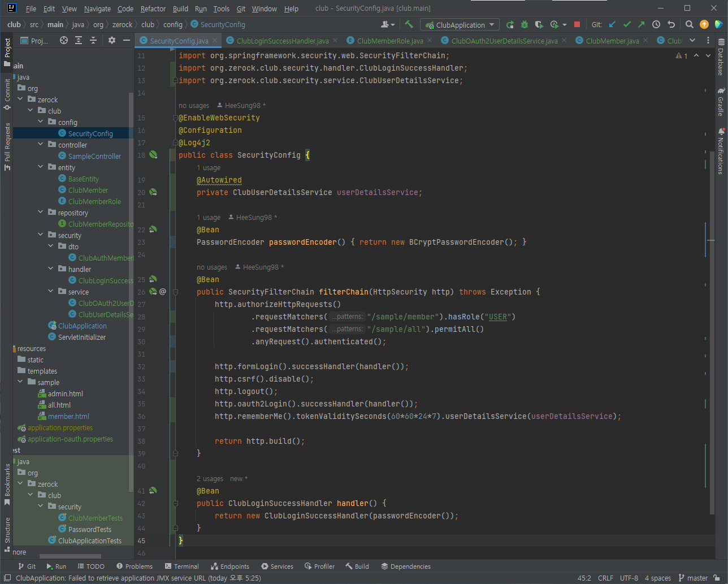Change the UTF-8 file encoding
728x584 pixels.
click(x=629, y=578)
